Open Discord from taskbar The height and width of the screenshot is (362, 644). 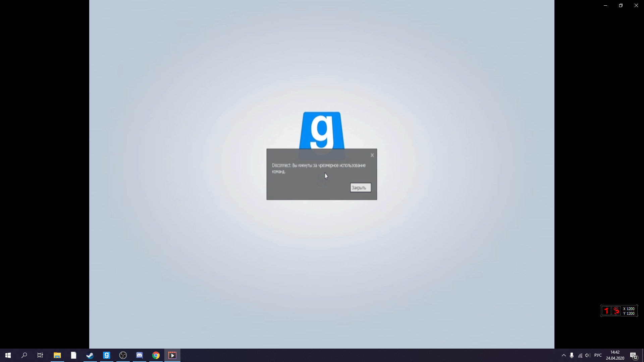coord(139,355)
